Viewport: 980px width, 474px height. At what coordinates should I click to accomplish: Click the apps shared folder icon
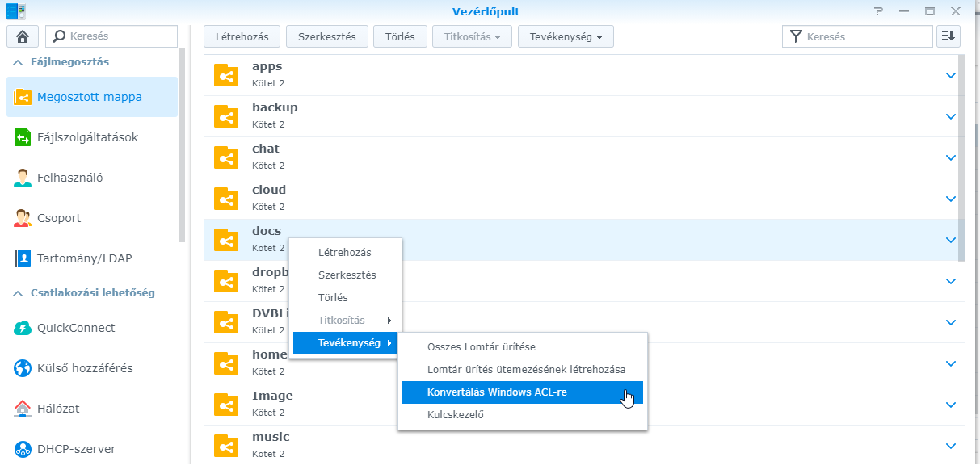(x=226, y=75)
